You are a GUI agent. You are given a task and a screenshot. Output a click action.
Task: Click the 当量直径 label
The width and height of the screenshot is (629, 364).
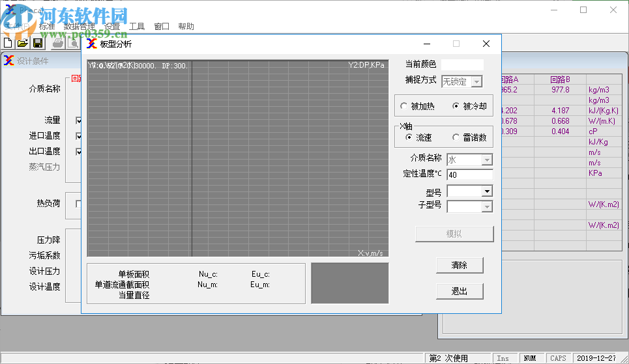pos(134,295)
